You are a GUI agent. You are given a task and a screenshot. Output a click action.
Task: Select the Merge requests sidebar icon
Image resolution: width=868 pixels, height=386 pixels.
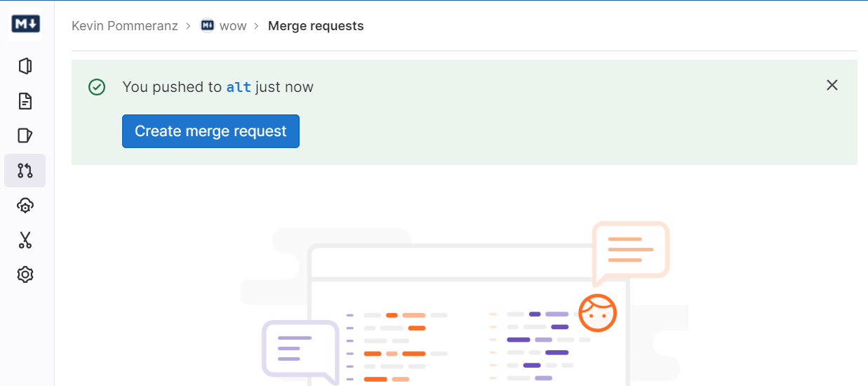click(25, 171)
